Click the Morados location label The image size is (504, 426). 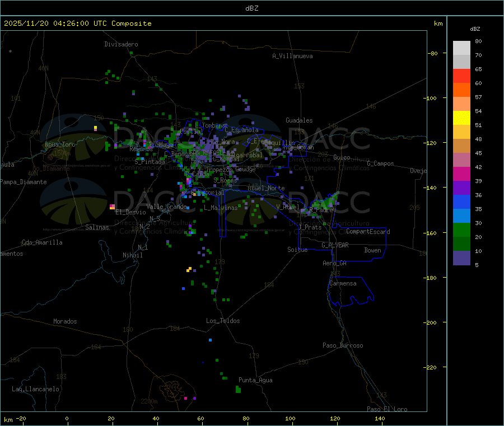click(66, 321)
